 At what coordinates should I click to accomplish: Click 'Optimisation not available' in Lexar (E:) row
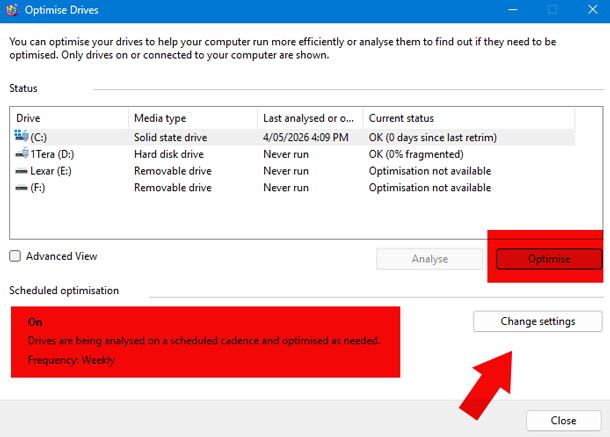pyautogui.click(x=430, y=171)
